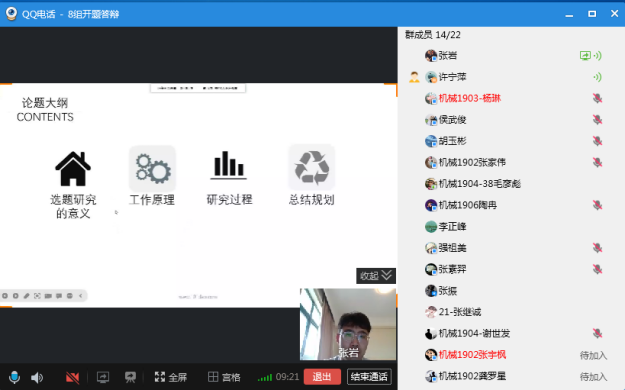Click muted mic icon for 机械1904-谢世发
The width and height of the screenshot is (625, 390).
[x=597, y=333]
